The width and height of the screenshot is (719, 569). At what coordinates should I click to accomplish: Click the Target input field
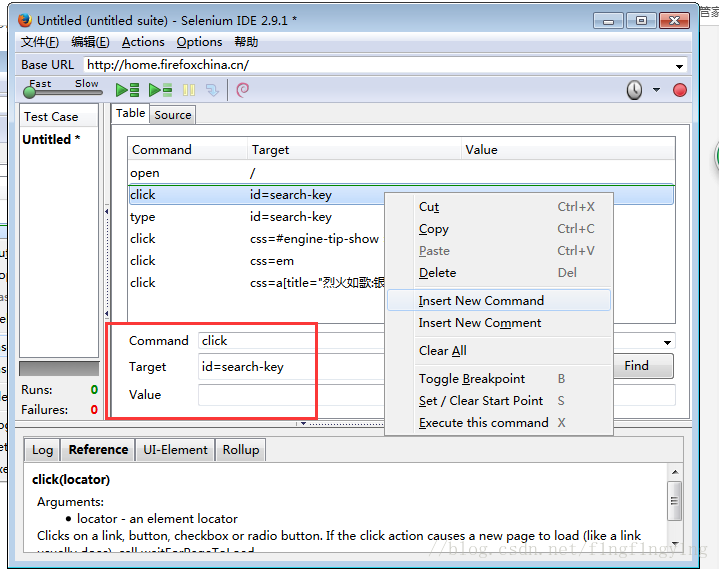click(292, 367)
